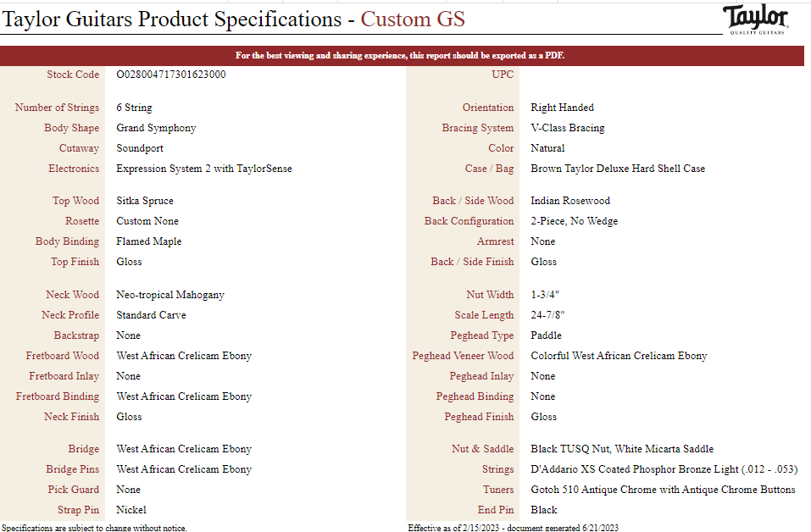The image size is (811, 532).
Task: Click the Custom GS title text
Action: [412, 19]
